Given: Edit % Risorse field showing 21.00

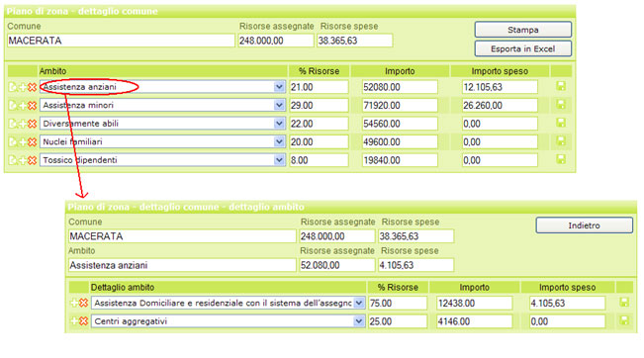Looking at the screenshot, I should coord(319,87).
